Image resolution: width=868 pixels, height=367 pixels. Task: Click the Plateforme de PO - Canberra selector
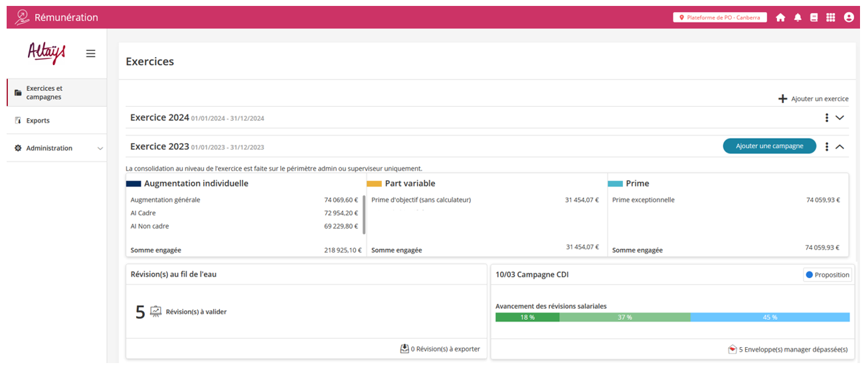tap(719, 18)
